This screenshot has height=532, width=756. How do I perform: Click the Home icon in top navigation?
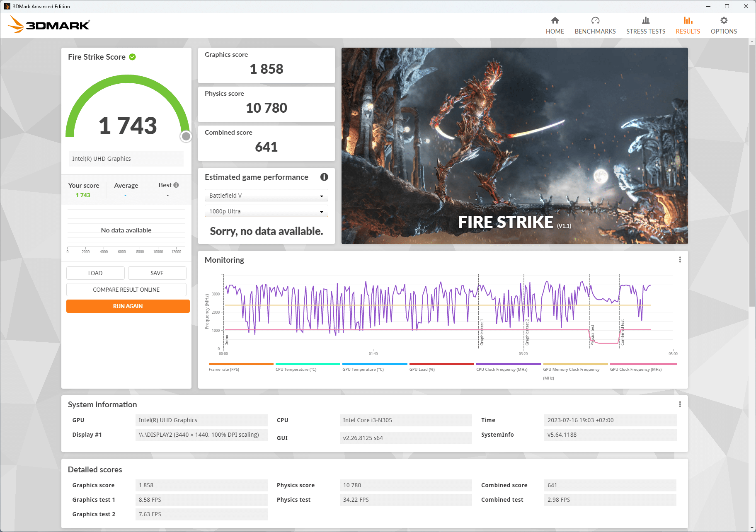(x=555, y=21)
